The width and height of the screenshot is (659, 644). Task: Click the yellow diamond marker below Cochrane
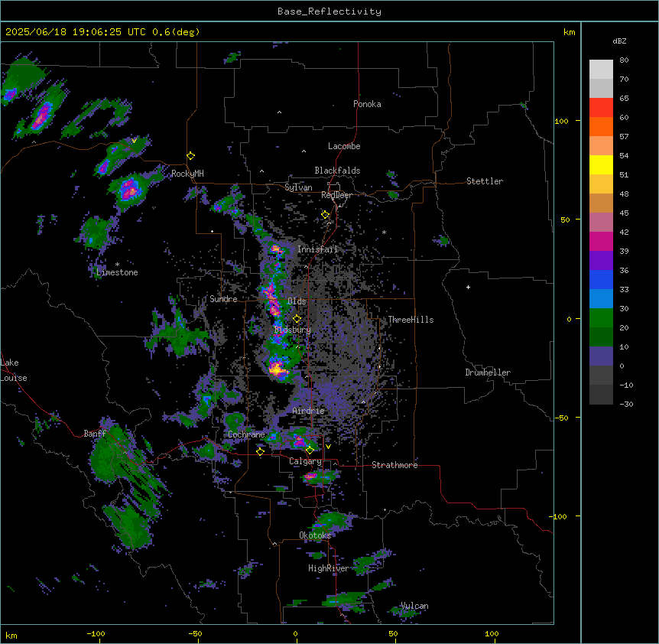(260, 451)
